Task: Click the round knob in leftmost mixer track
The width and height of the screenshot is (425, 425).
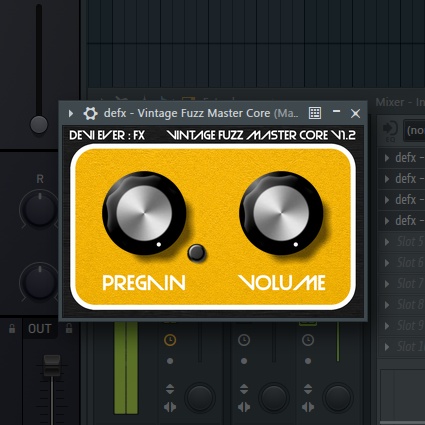Action: (200, 398)
